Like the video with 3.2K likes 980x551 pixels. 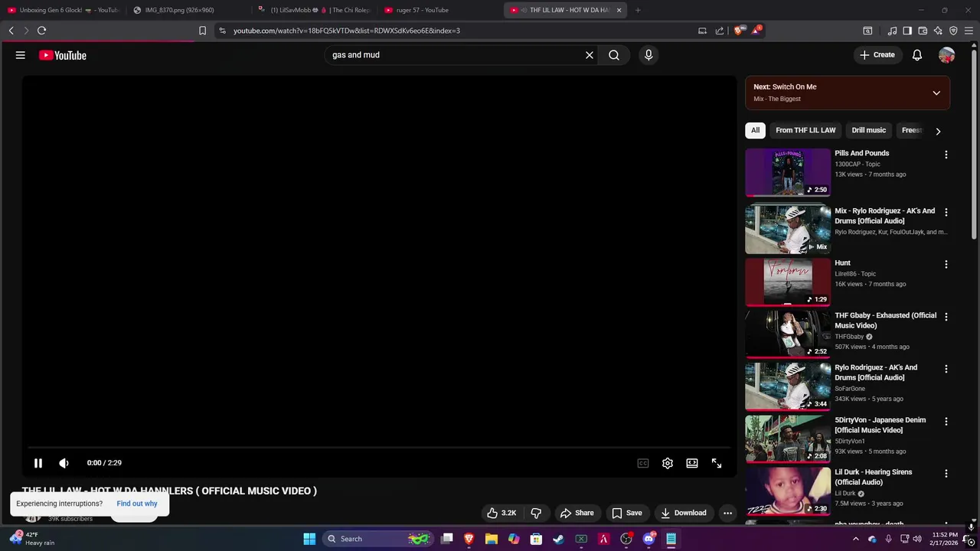501,513
